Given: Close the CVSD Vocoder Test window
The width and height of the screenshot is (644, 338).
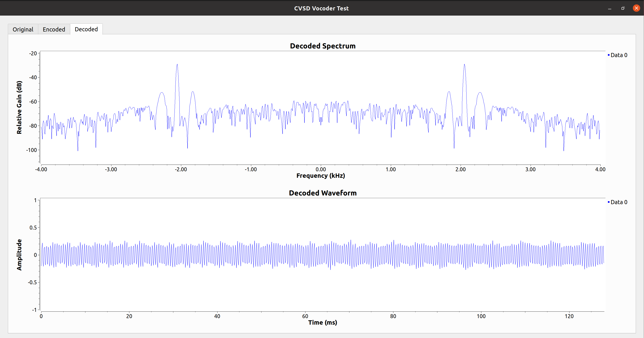Looking at the screenshot, I should tap(636, 8).
